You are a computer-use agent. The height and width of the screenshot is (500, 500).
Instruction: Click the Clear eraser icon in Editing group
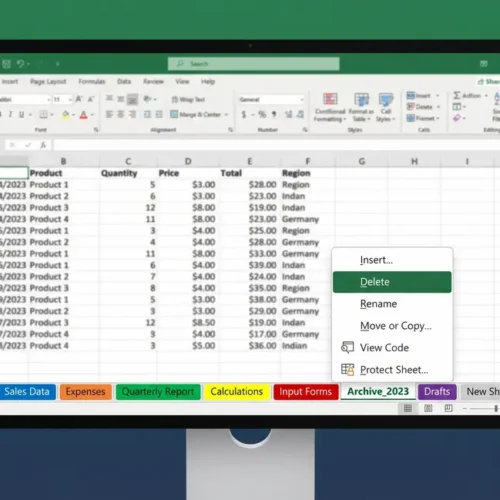457,118
